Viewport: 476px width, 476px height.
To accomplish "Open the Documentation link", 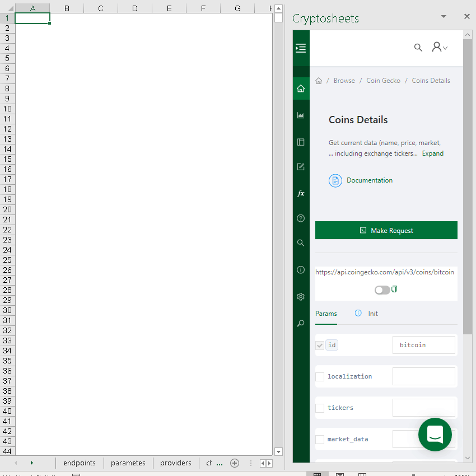I will click(x=370, y=180).
